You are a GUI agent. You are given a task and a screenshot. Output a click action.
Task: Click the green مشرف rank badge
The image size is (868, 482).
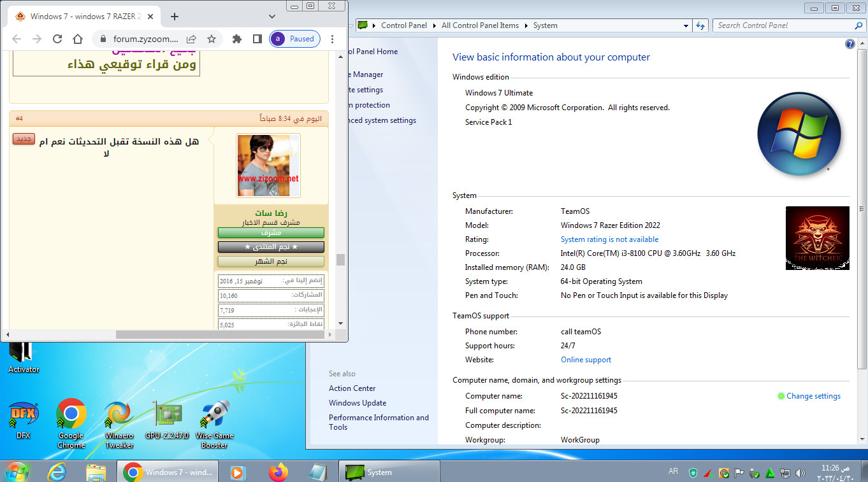271,233
